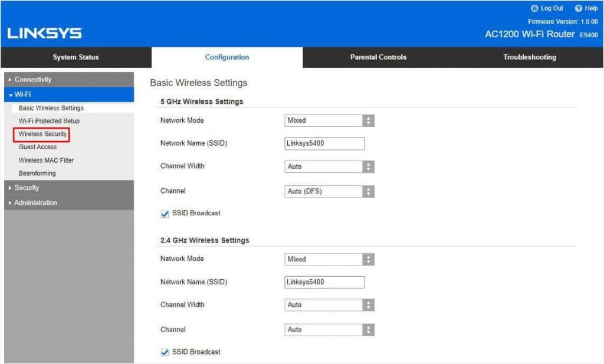Switch to the Parental Controls tab

point(377,57)
